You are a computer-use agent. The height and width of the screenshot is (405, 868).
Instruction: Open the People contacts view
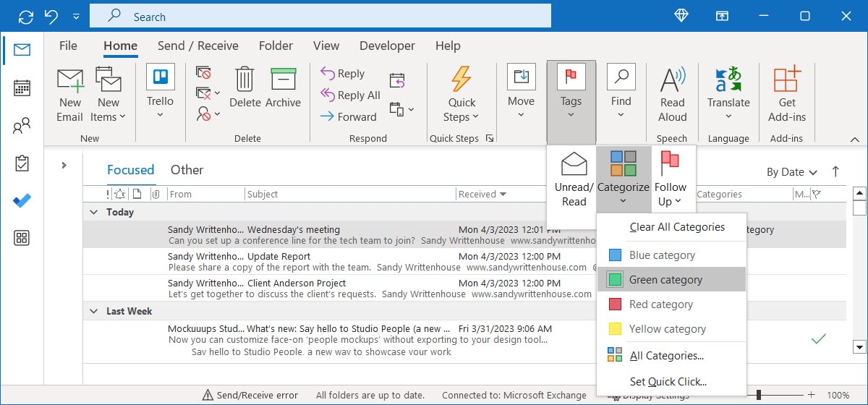tap(22, 127)
